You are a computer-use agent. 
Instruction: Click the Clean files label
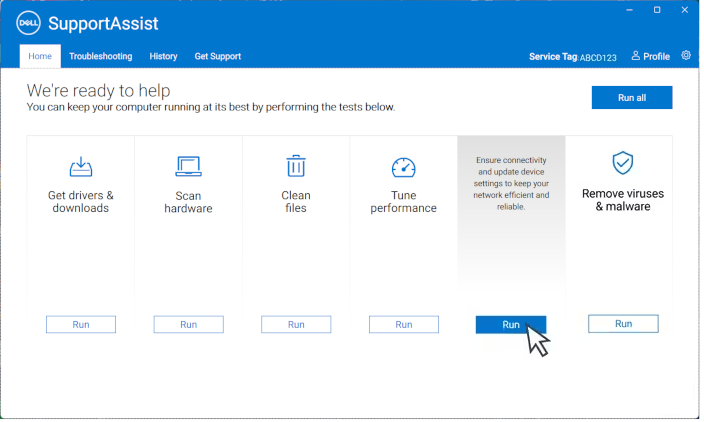coord(296,202)
